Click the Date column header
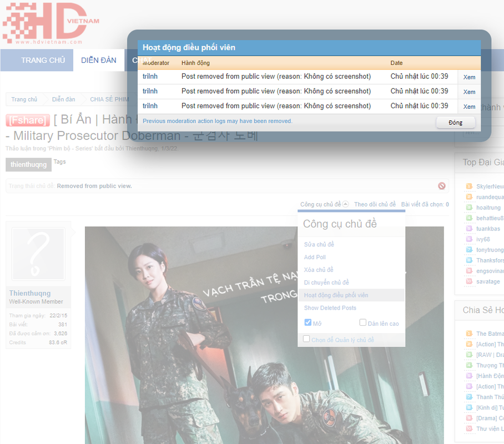The image size is (504, 444). (x=396, y=63)
